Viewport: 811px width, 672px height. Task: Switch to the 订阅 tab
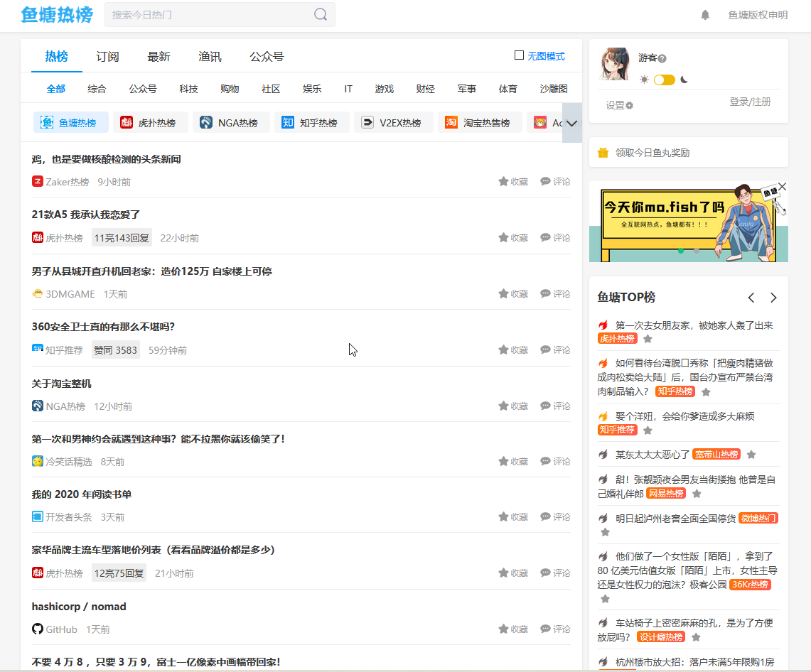[107, 56]
